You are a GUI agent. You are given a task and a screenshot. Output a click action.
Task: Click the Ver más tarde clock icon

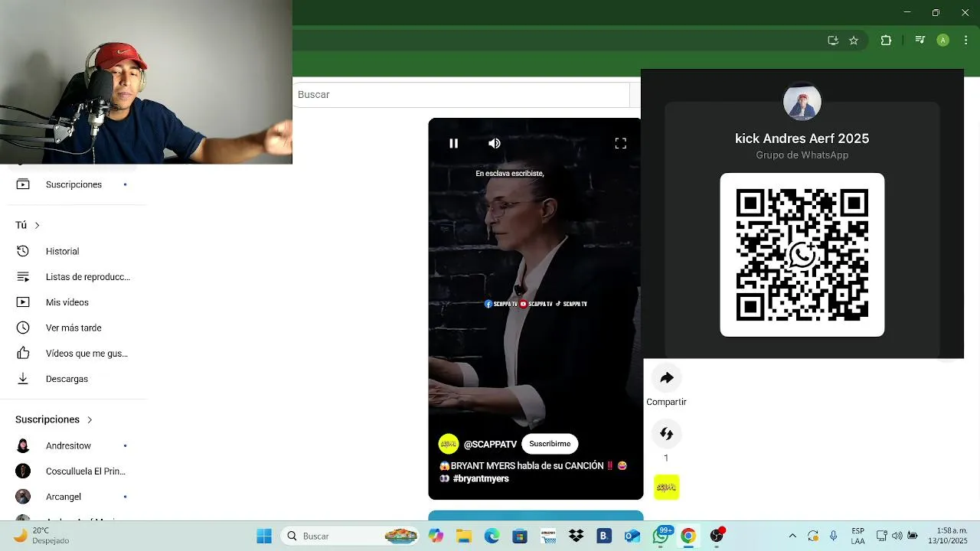coord(23,328)
